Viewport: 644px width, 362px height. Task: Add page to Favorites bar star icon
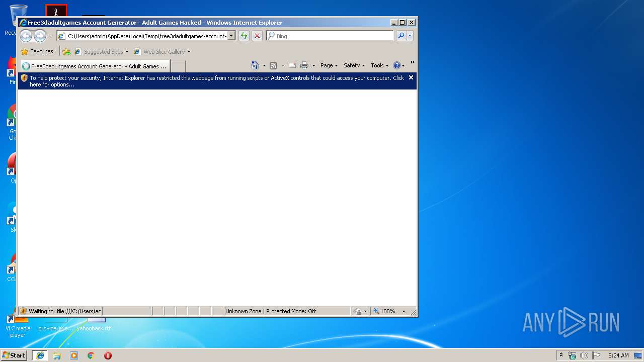[66, 51]
